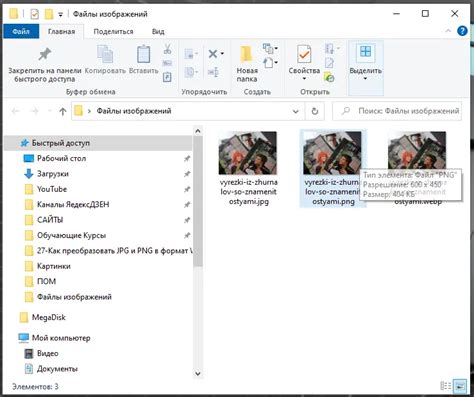Click the History icon in Open group
This screenshot has height=397, width=474.
(x=329, y=77)
